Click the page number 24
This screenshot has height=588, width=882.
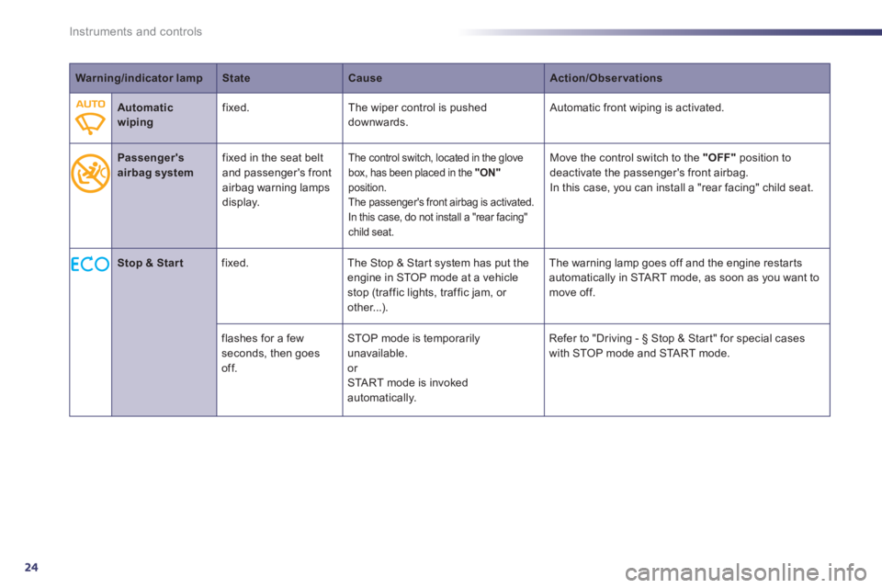(x=31, y=567)
